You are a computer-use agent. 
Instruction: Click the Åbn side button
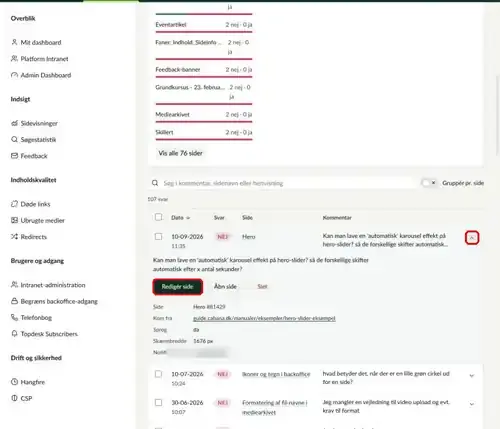pyautogui.click(x=225, y=287)
